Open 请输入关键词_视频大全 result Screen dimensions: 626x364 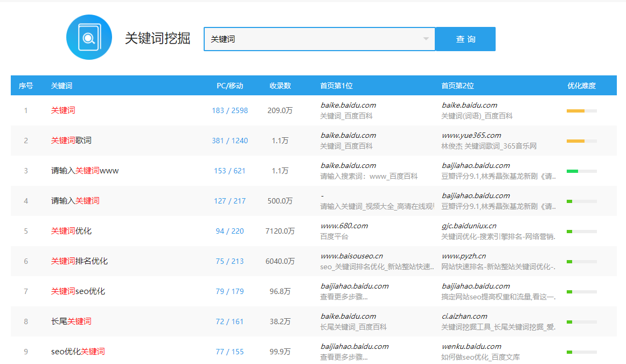click(x=377, y=206)
